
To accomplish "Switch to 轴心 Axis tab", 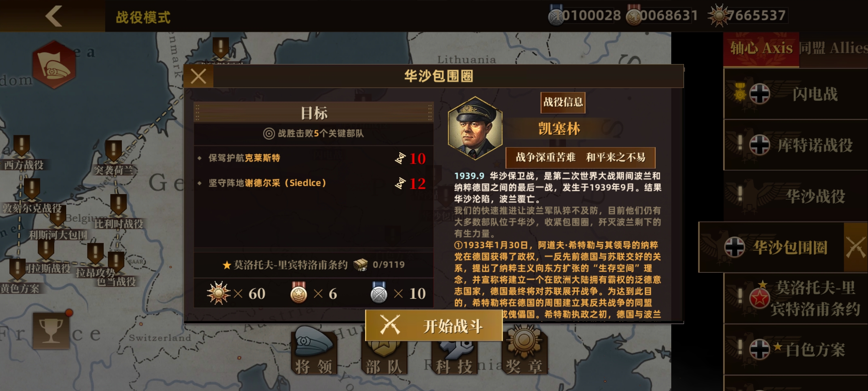I will (x=761, y=49).
